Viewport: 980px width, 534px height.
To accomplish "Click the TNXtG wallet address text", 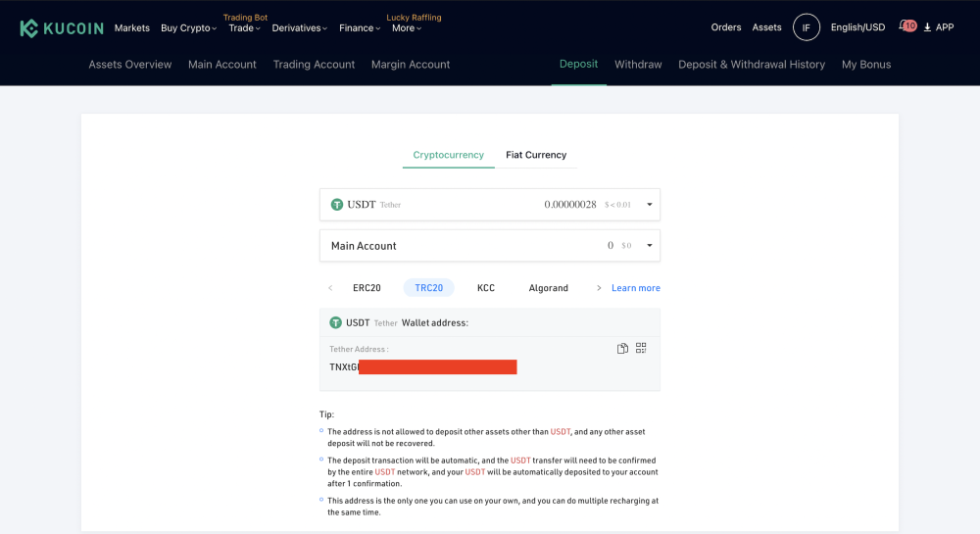I will pos(344,367).
